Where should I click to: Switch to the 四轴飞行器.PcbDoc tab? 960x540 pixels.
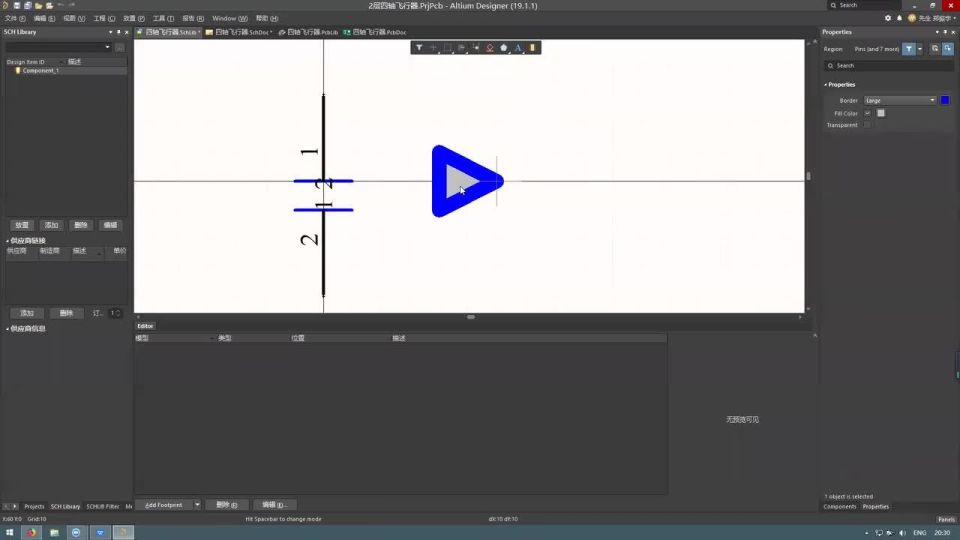375,32
